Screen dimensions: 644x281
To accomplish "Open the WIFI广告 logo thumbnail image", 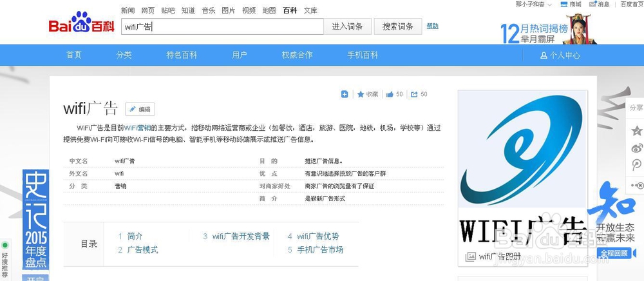I will click(x=522, y=168).
